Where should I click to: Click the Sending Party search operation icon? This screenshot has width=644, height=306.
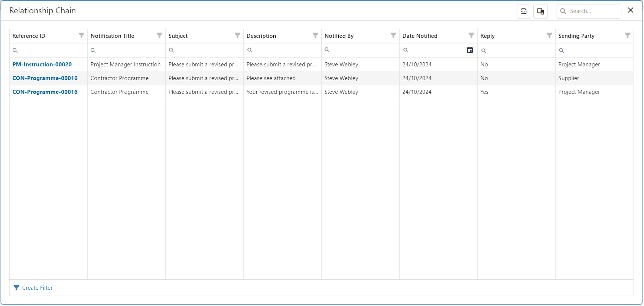click(x=561, y=50)
